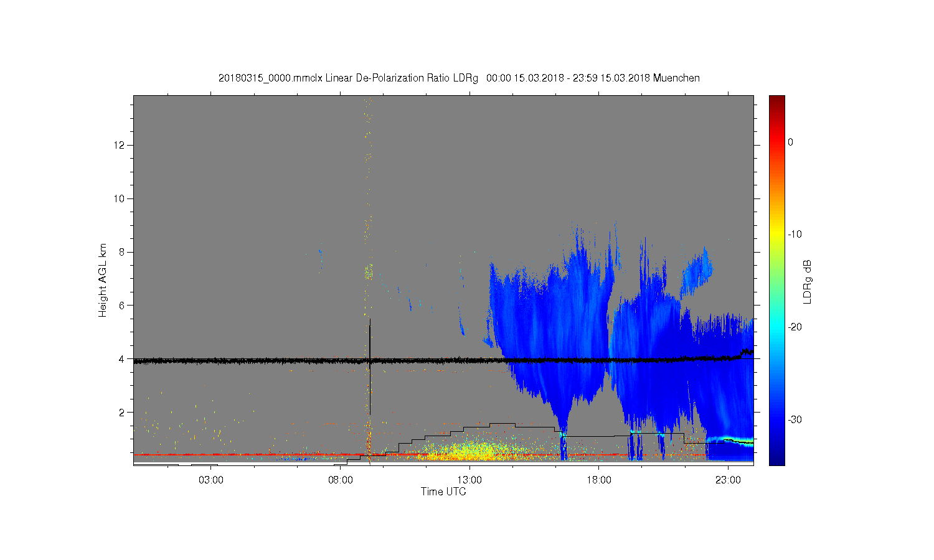Click the height tick label 8

click(x=122, y=252)
